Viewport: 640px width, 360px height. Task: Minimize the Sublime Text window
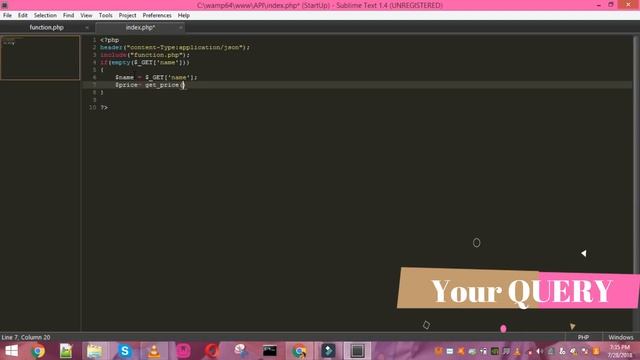pos(598,5)
